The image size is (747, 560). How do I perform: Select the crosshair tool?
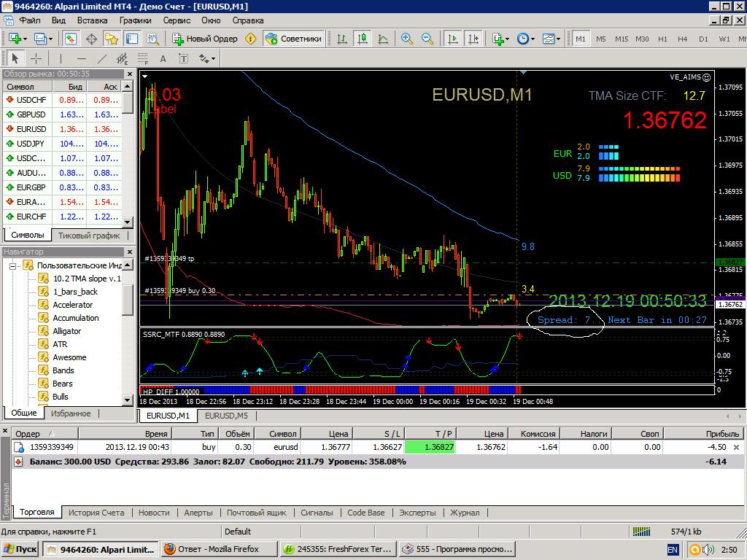coord(36,58)
